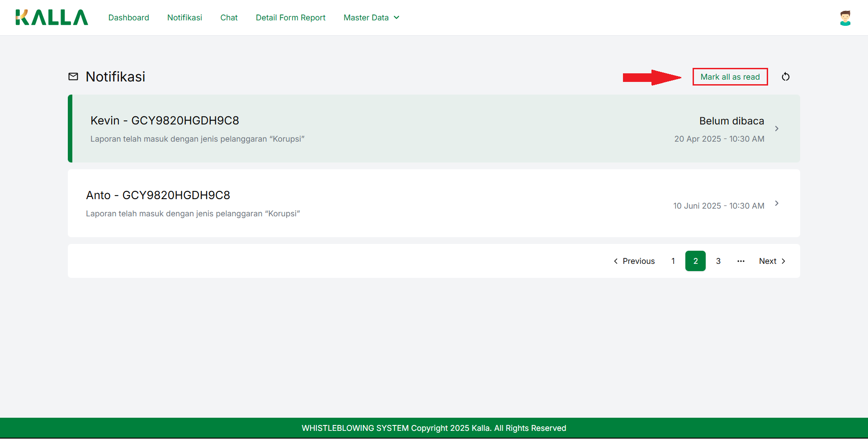Click the refresh notifications icon
The image size is (868, 439).
[x=786, y=77]
